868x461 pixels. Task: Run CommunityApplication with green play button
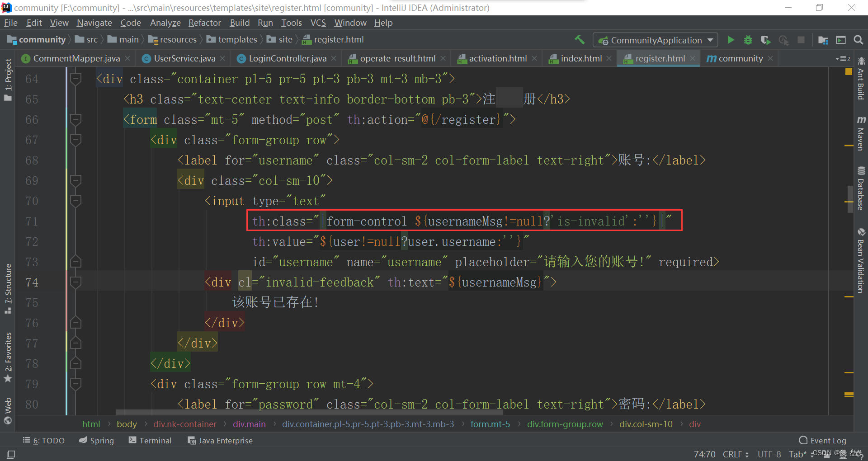[731, 40]
